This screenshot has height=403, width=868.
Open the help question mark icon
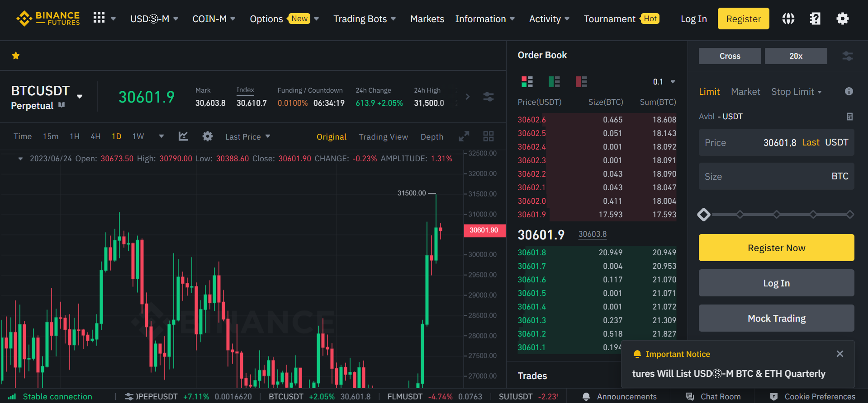click(815, 19)
